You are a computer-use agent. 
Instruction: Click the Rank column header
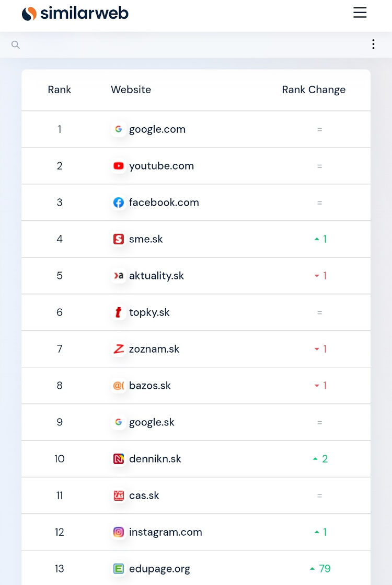tap(59, 89)
